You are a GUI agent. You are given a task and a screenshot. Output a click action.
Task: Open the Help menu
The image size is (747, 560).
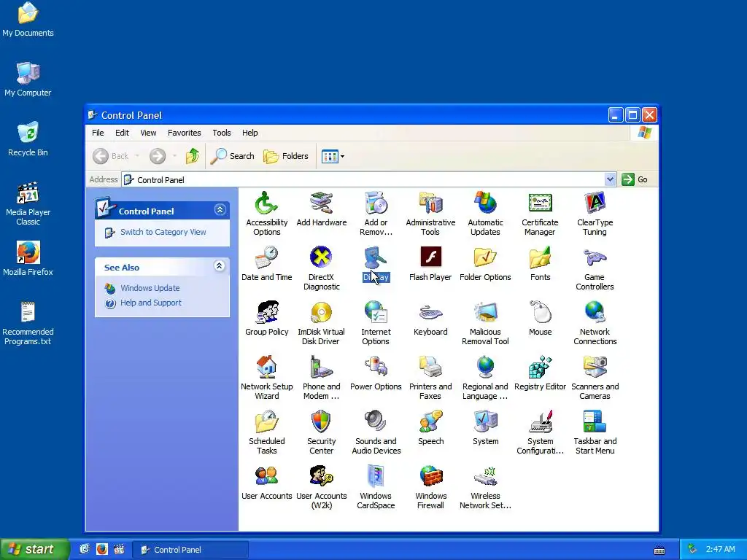[x=249, y=133]
